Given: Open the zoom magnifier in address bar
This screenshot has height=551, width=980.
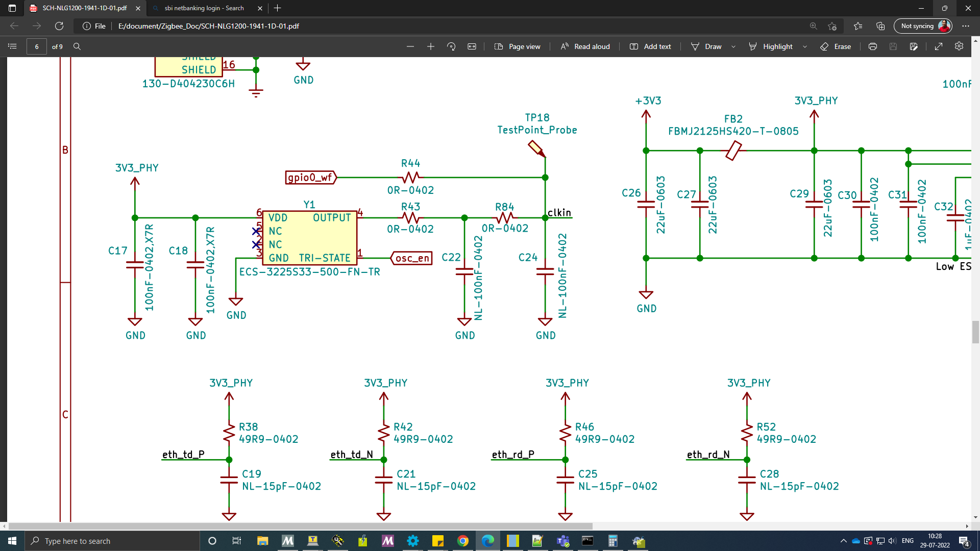Looking at the screenshot, I should [x=814, y=26].
